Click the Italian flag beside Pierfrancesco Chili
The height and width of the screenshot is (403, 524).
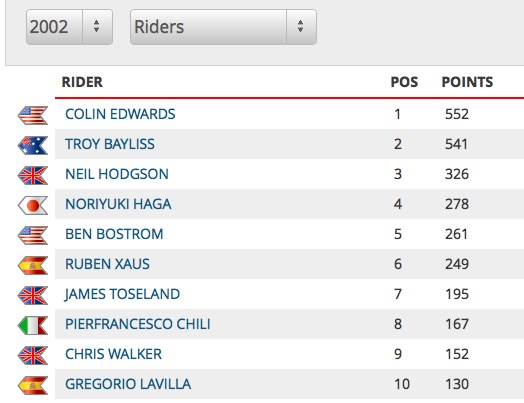click(33, 325)
